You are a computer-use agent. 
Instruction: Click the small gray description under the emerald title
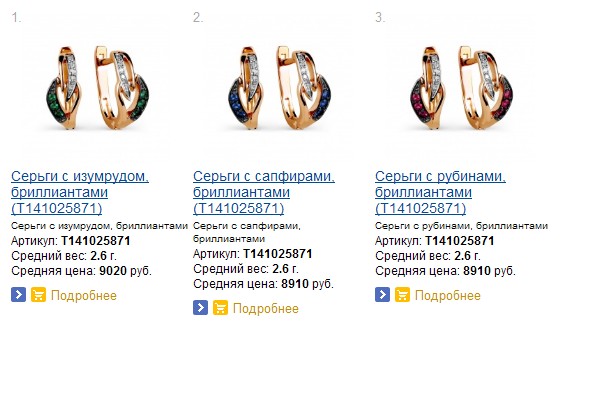99,226
